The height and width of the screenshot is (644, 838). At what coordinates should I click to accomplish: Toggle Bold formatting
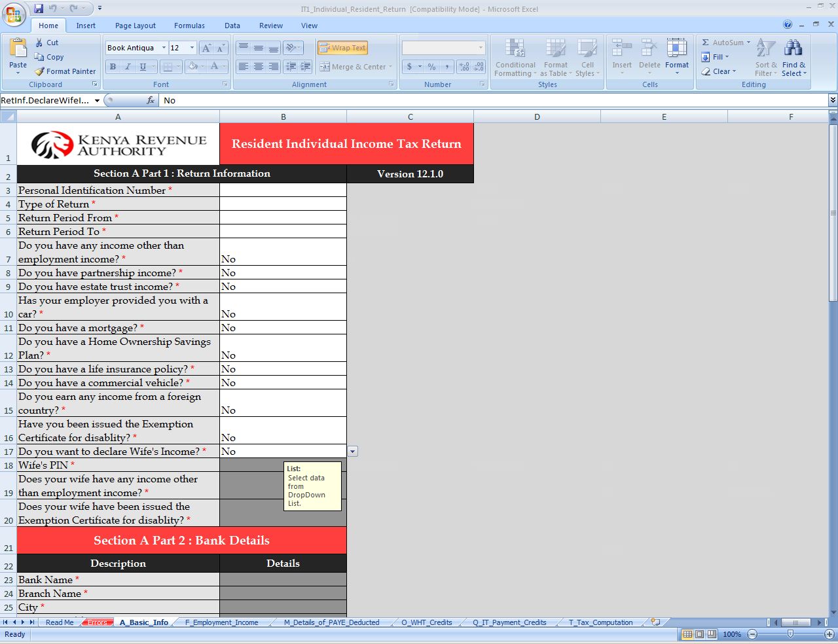coord(113,67)
